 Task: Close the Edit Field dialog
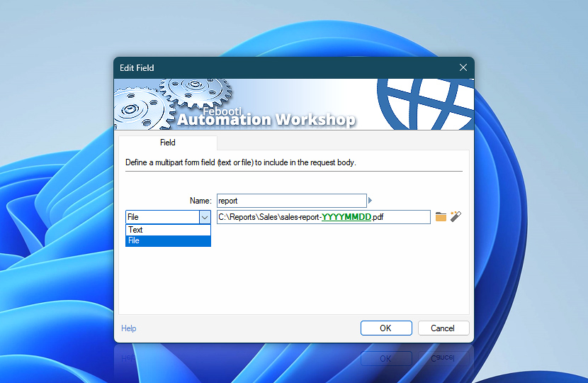tap(463, 67)
